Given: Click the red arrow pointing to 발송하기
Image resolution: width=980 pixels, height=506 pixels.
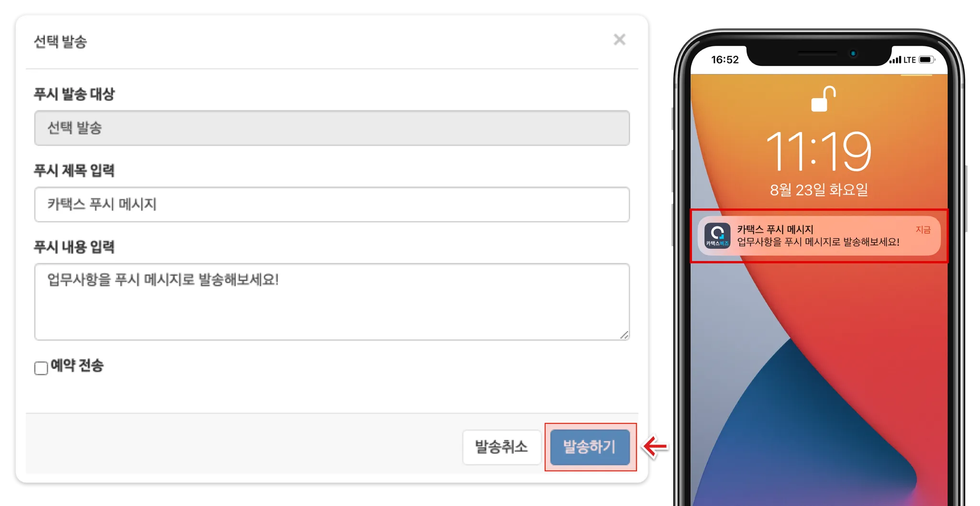Looking at the screenshot, I should [655, 447].
